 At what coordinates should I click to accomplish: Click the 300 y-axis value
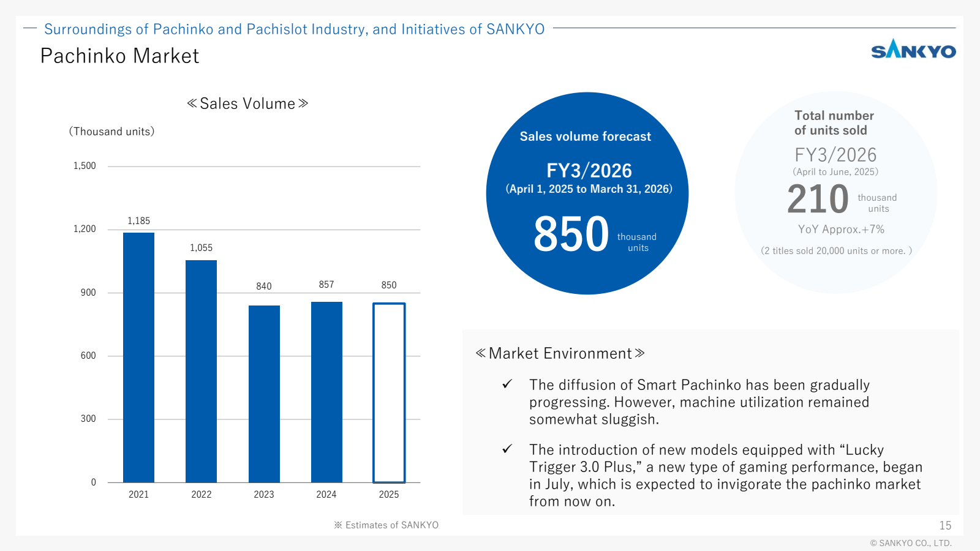[88, 419]
